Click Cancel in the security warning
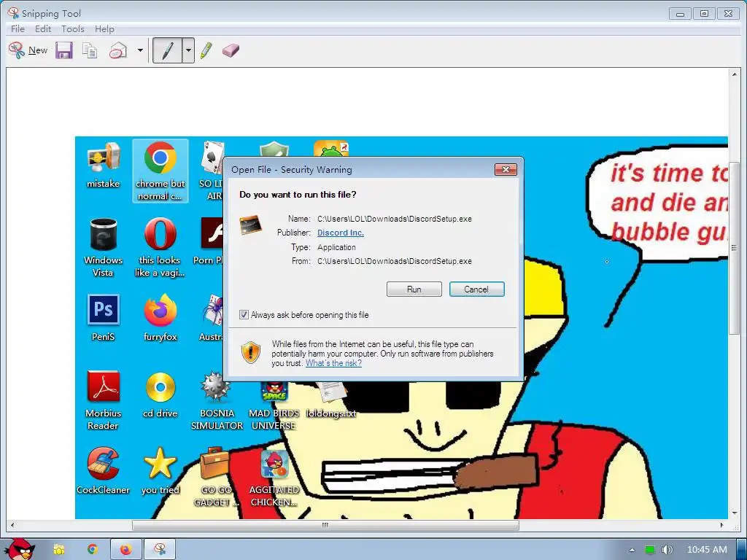This screenshot has height=560, width=747. coord(476,289)
